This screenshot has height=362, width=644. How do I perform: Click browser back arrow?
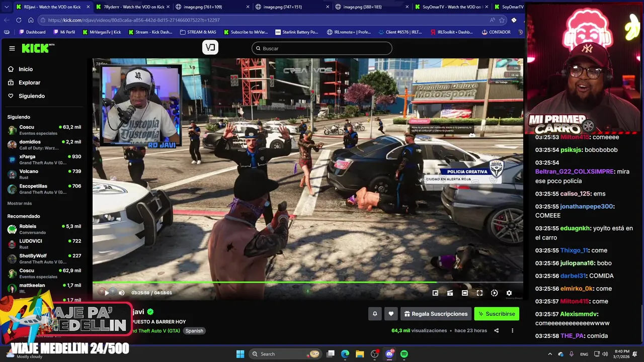click(x=7, y=20)
